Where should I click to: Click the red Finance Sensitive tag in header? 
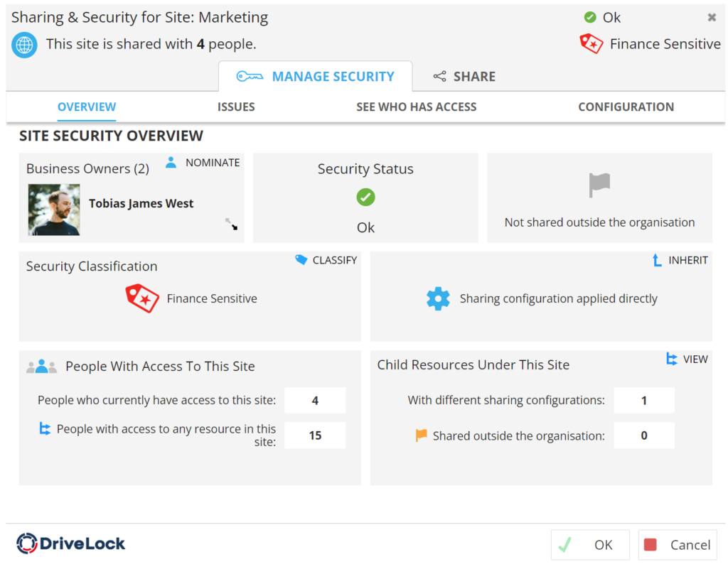coord(591,44)
